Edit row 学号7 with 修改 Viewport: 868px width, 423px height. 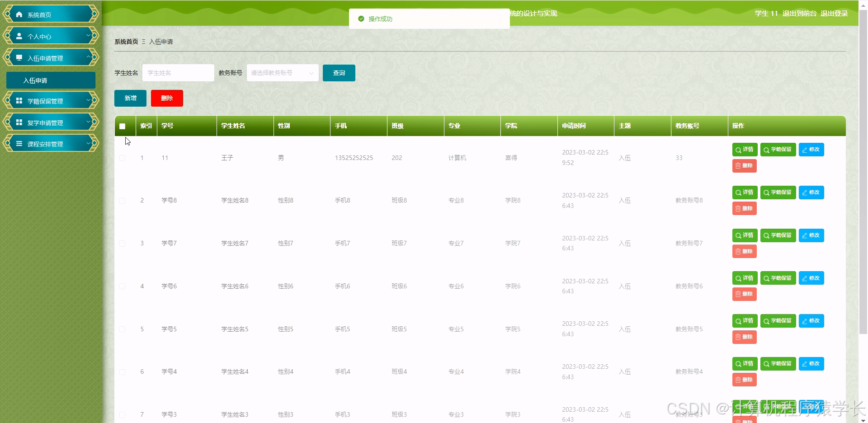811,235
